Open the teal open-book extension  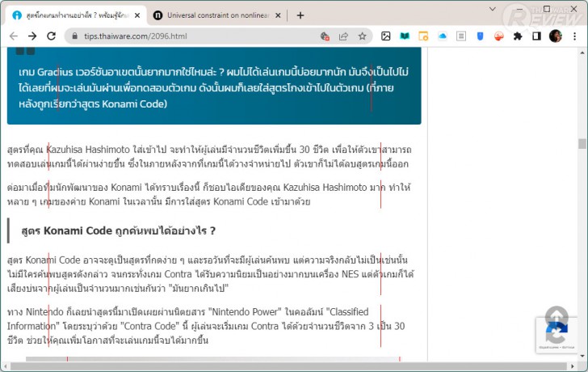click(405, 36)
